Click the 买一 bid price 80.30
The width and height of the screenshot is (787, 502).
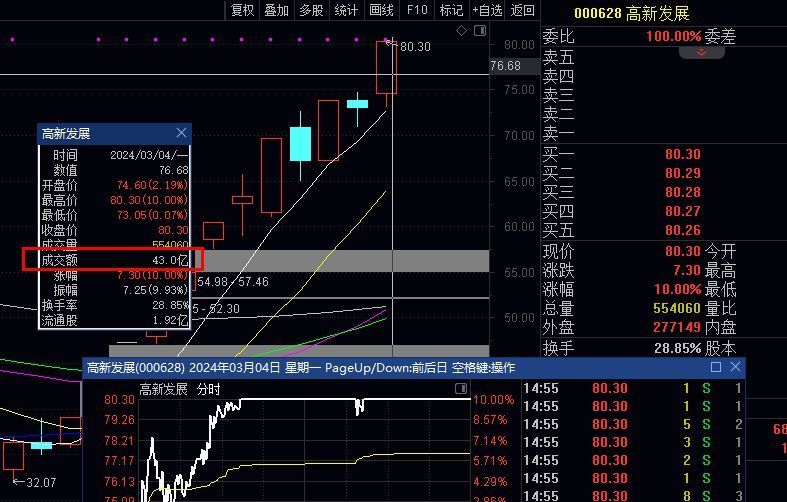(x=682, y=155)
